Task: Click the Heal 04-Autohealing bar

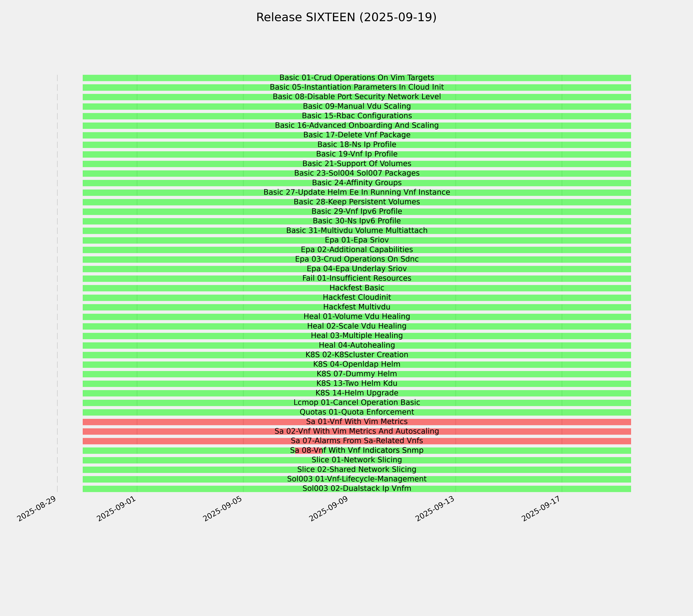Action: pos(357,345)
